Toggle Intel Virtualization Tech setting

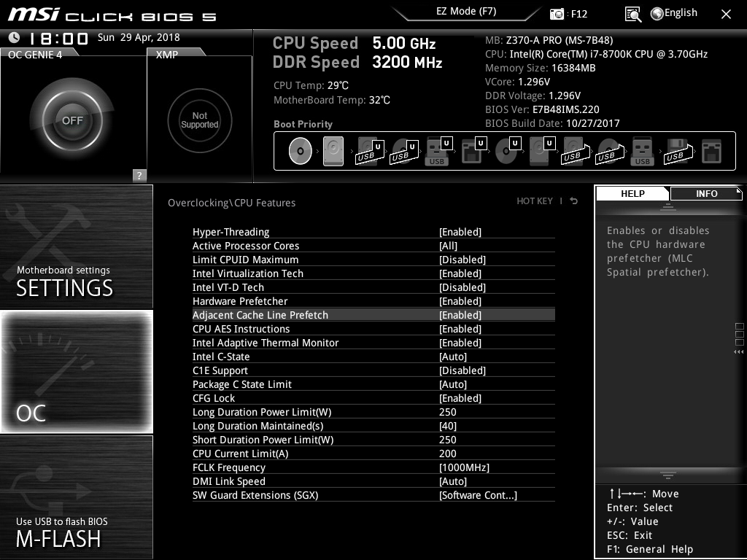tap(373, 273)
